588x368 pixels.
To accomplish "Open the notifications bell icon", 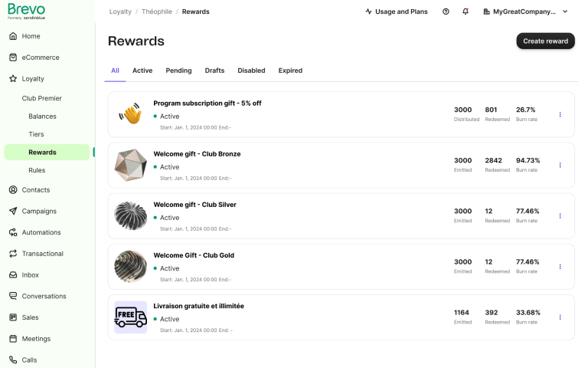I will pos(465,11).
